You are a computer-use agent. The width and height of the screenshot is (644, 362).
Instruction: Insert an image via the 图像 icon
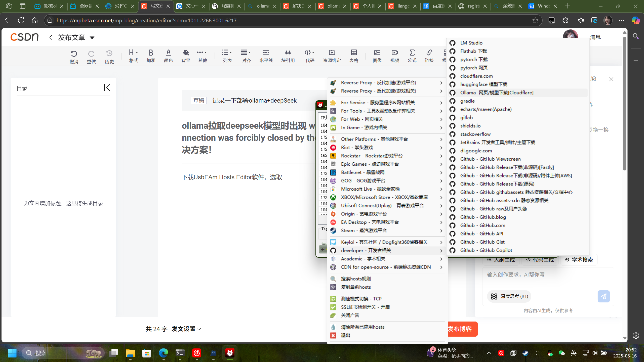(x=377, y=56)
